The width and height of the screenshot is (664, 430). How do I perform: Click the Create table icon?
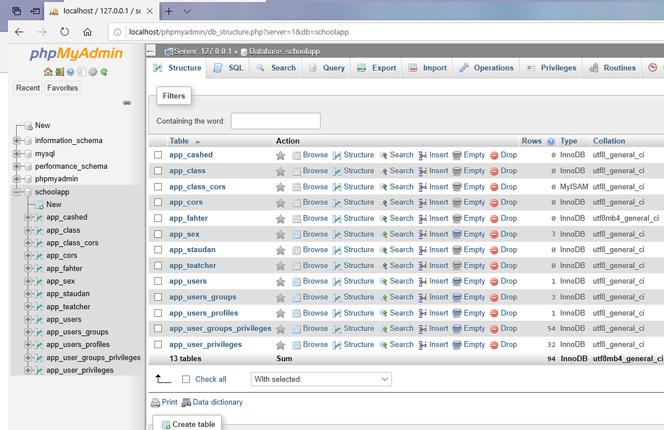pos(166,424)
